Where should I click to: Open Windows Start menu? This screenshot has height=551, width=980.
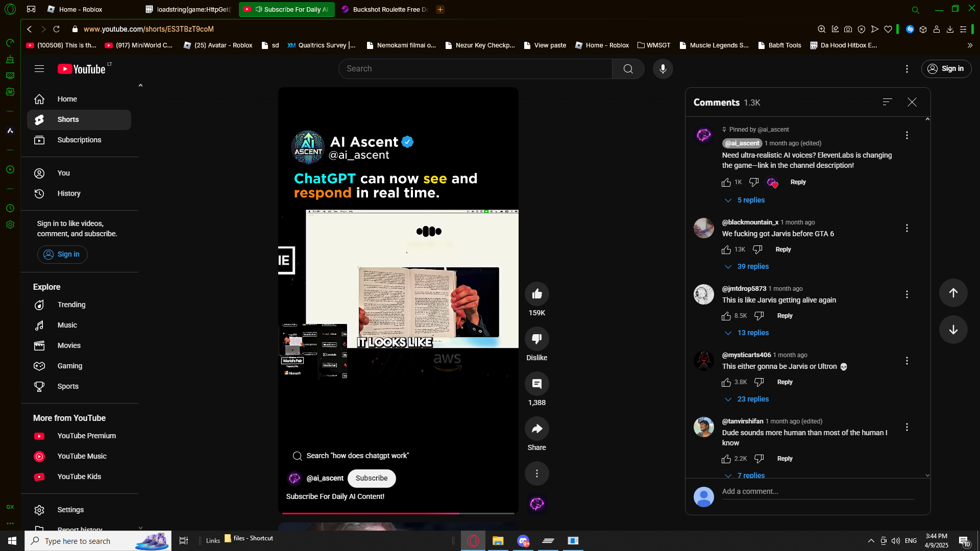(12, 541)
